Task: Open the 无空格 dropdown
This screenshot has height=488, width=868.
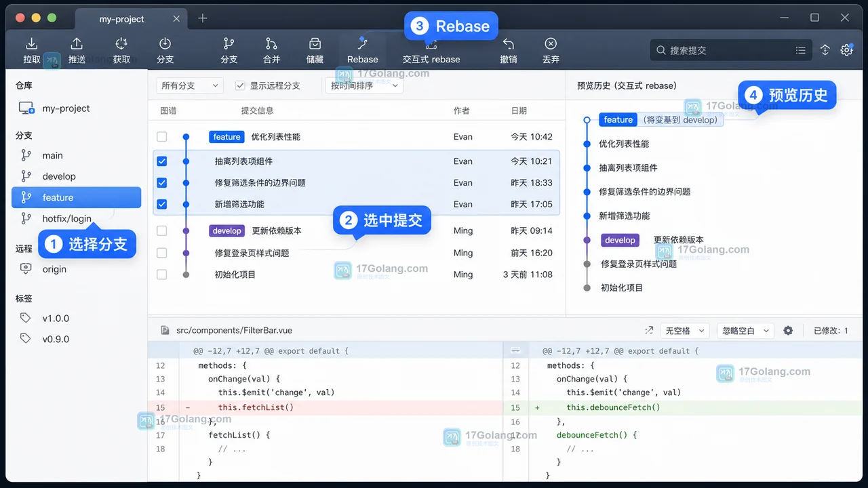Action: pos(684,331)
